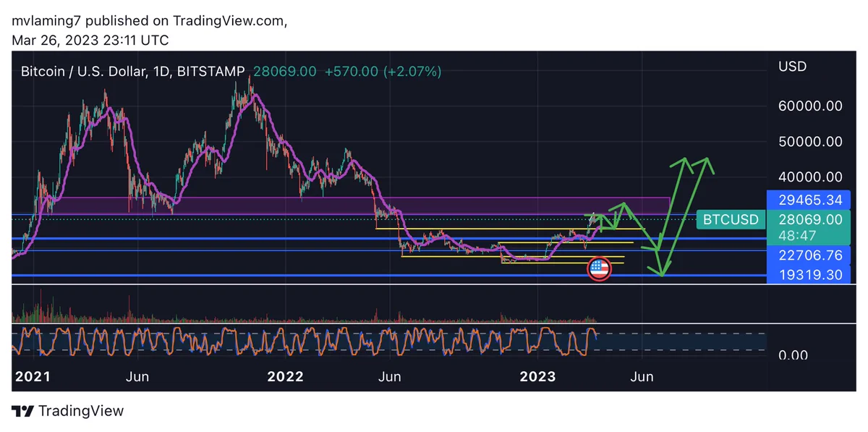The image size is (868, 432).
Task: Click the US flag economic event marker
Action: tap(598, 269)
